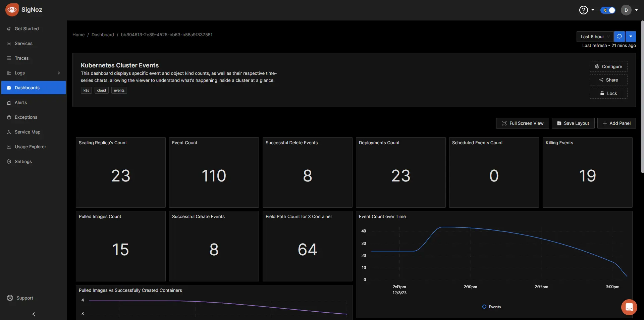Select Dashboards in the sidebar
This screenshot has width=644, height=320.
tap(34, 88)
